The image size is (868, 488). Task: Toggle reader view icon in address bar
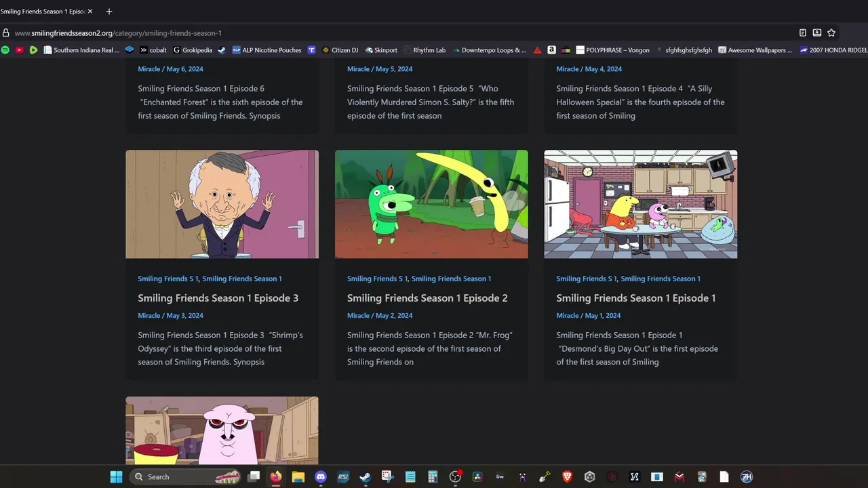coord(803,33)
